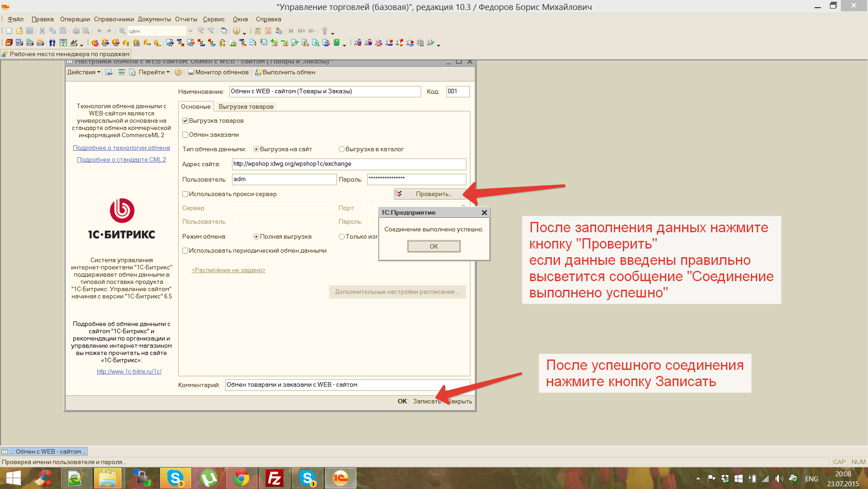Click the green checkmark sigma toolbar icon
868x489 pixels.
point(431,43)
